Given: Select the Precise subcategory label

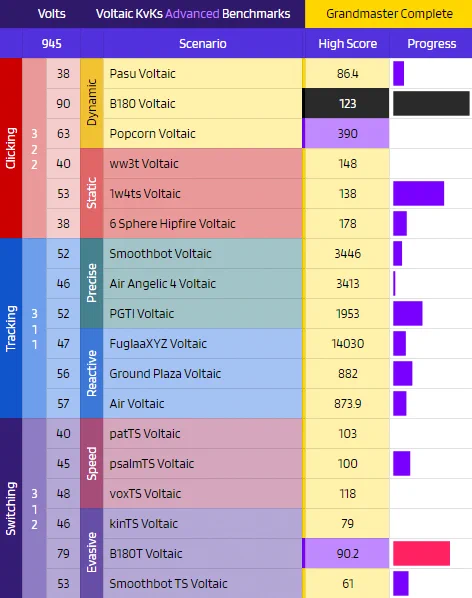Looking at the screenshot, I should click(92, 283).
